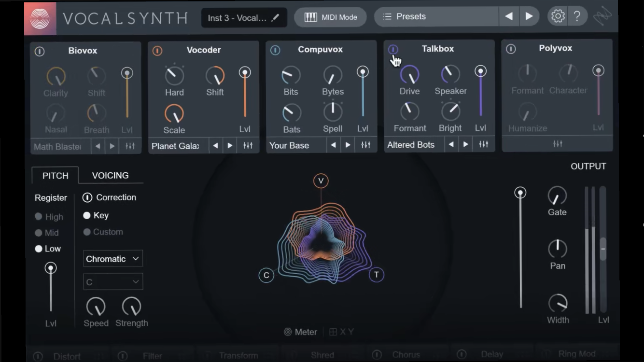Select the Low register radio button

click(40, 249)
